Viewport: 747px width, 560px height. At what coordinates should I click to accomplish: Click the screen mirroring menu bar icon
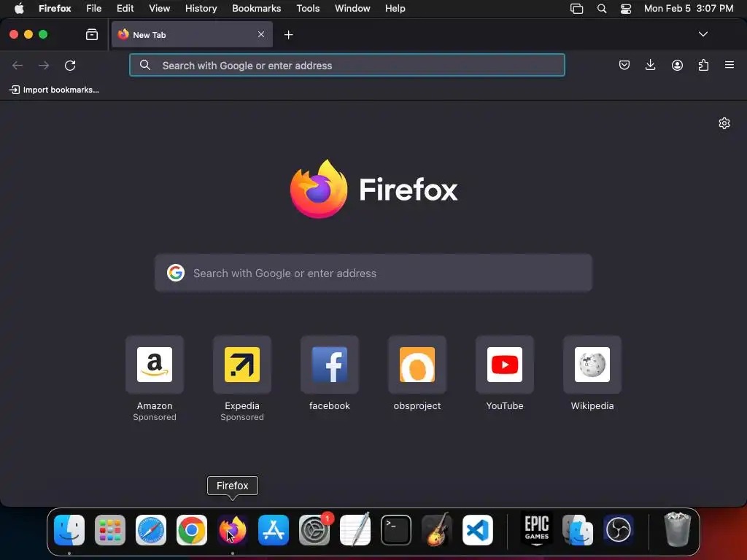(x=577, y=9)
